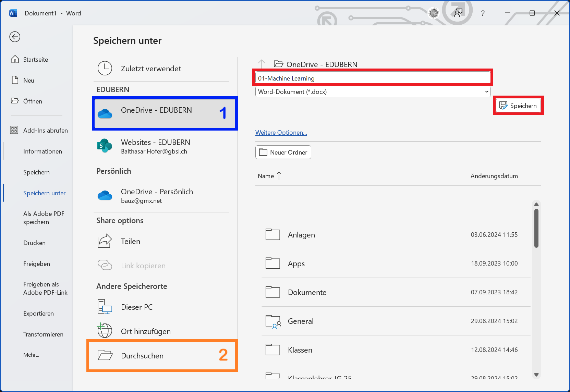Image resolution: width=570 pixels, height=392 pixels.
Task: Click the email Balthasar.Hofer@gbsl.ch
Action: tap(154, 151)
